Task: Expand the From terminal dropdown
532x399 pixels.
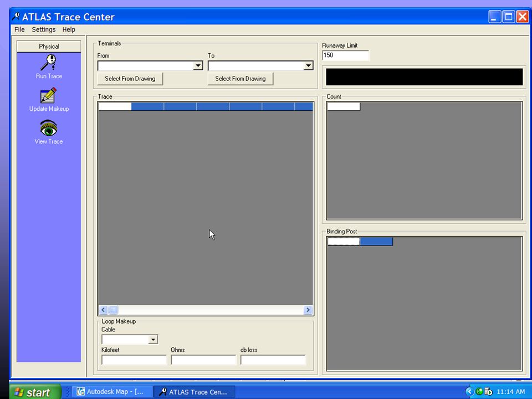Action: [x=198, y=65]
